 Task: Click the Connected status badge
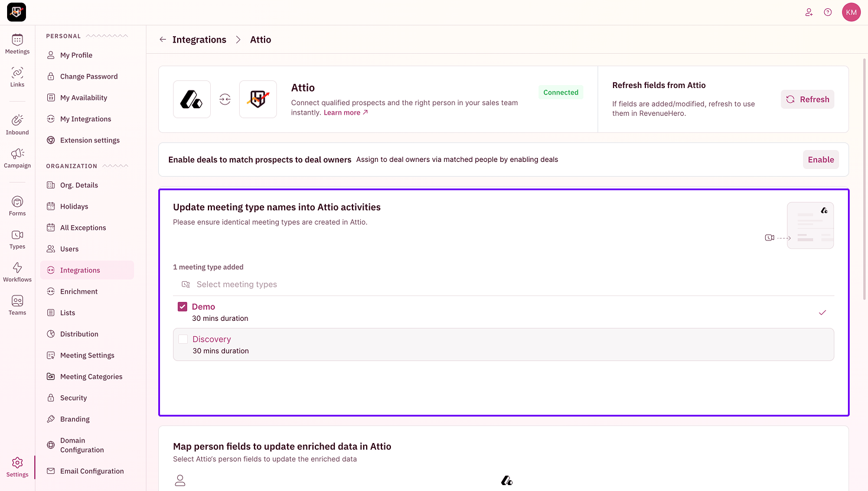tap(561, 92)
